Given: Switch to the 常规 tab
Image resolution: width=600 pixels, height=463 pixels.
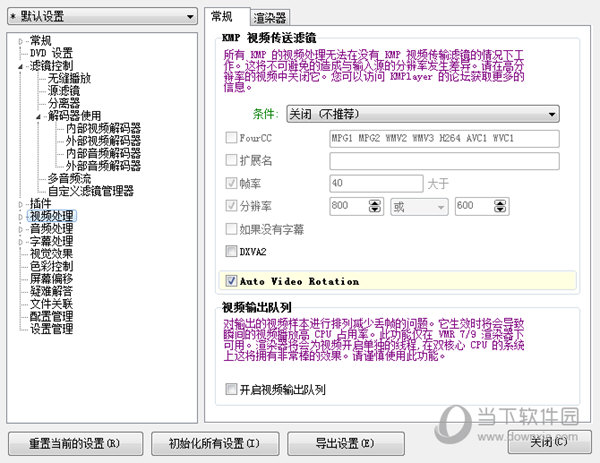Looking at the screenshot, I should point(227,17).
